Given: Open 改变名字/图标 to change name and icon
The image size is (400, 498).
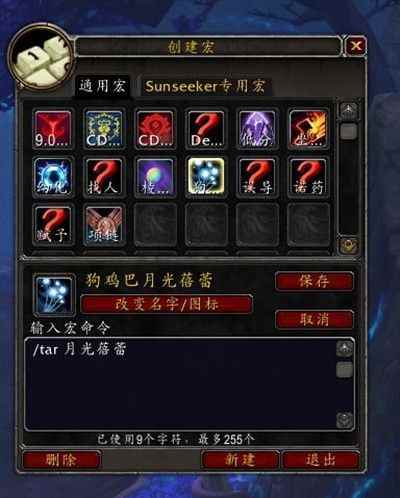Looking at the screenshot, I should tap(166, 304).
